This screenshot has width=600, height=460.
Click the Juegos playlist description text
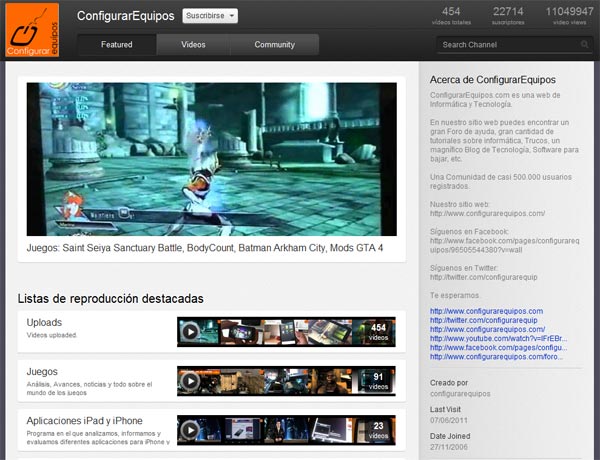[x=89, y=388]
